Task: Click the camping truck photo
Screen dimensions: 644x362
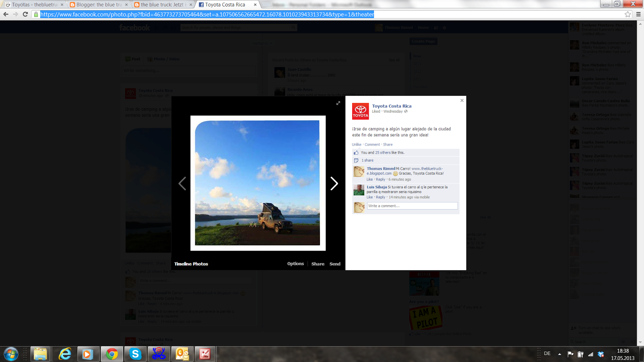Action: (x=258, y=183)
